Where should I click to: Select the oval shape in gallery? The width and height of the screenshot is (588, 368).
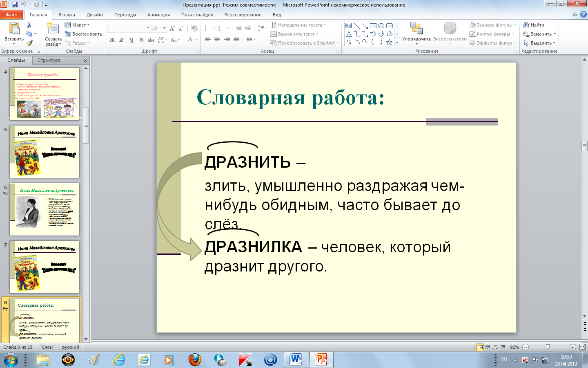381,25
